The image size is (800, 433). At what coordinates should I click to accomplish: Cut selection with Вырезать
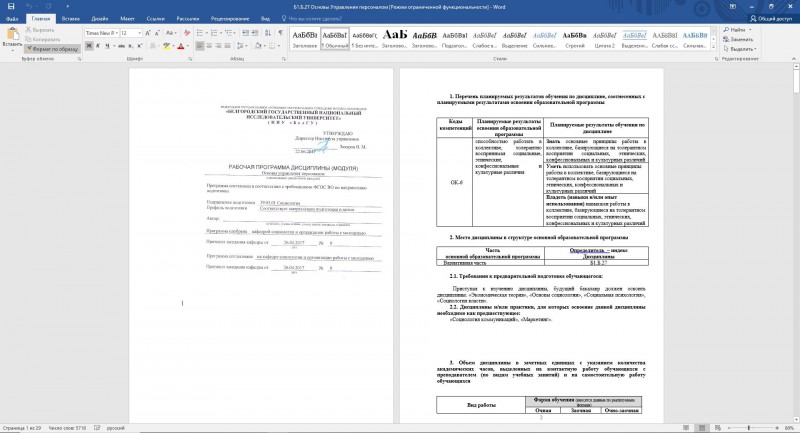coord(40,30)
